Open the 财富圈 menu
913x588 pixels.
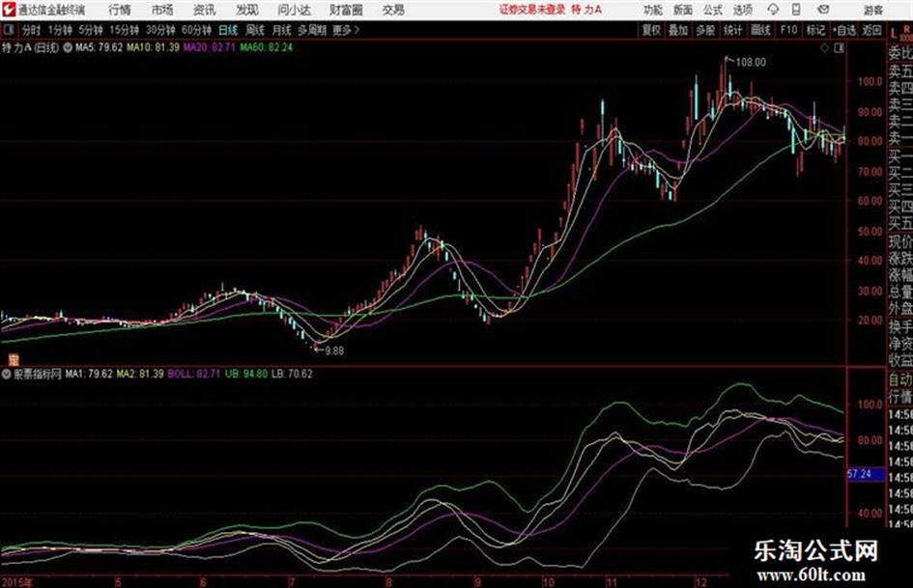pyautogui.click(x=346, y=10)
